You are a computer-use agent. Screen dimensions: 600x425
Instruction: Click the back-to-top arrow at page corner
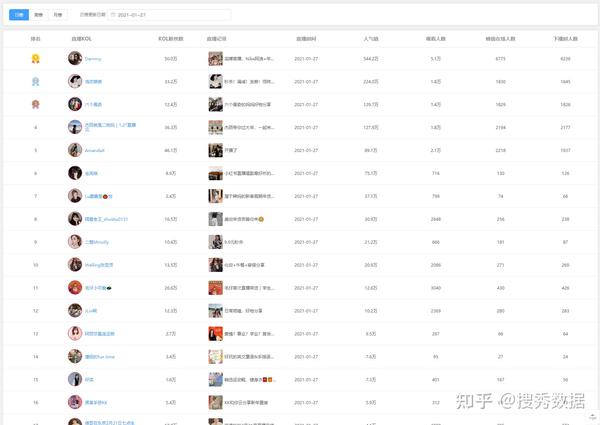click(x=592, y=416)
